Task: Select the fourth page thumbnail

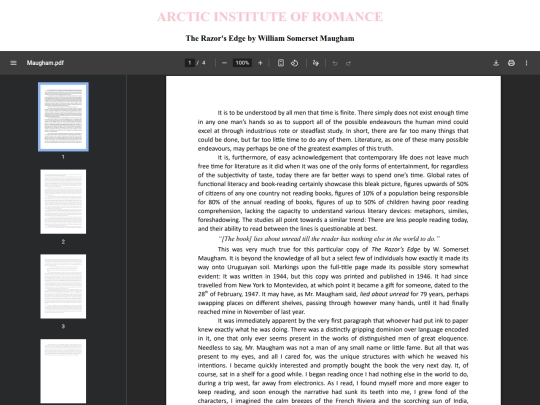Action: tap(63, 371)
